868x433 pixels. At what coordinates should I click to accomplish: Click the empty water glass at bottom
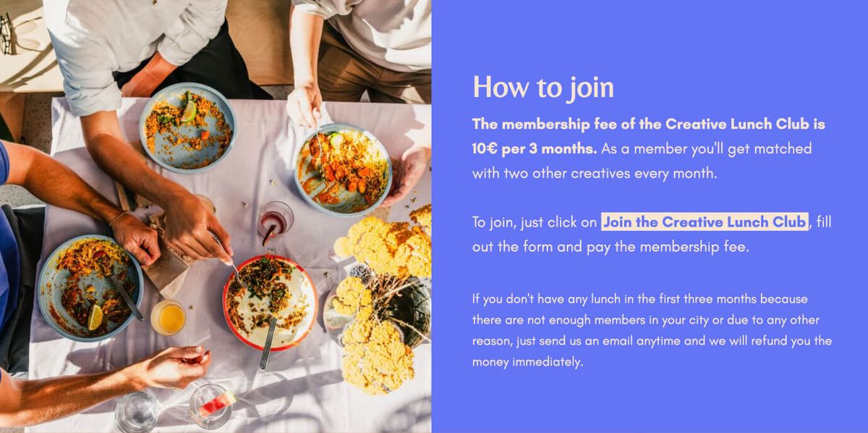137,411
